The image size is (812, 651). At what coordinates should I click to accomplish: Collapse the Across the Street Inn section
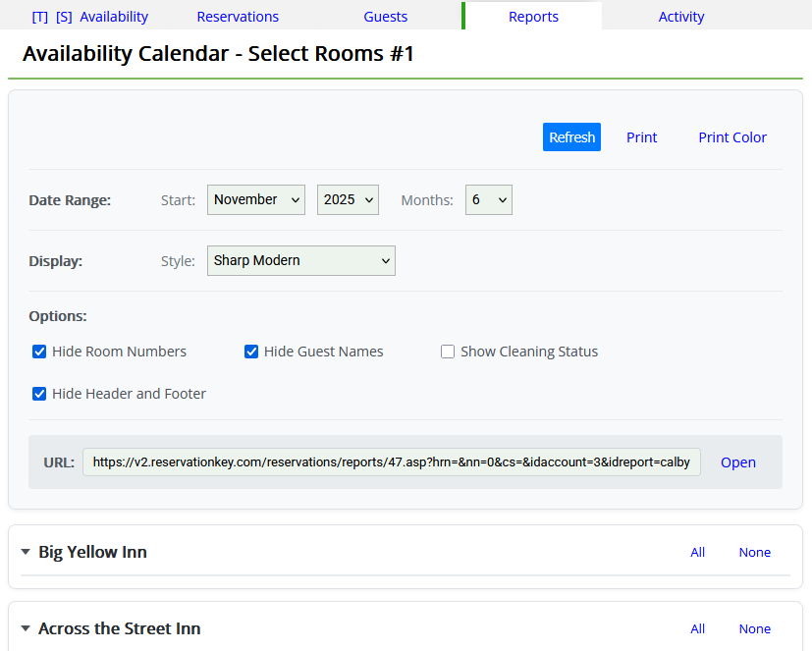[x=26, y=628]
